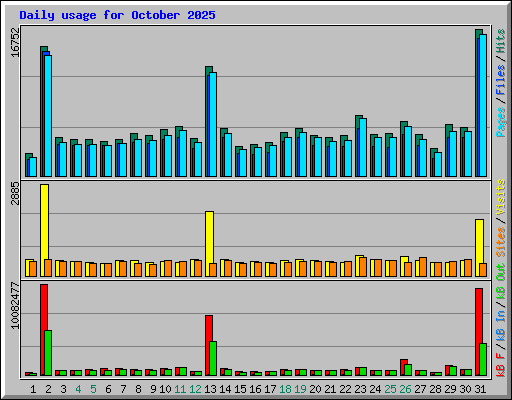Click the title 'Daily usage for October 2025'
Image resolution: width=512 pixels, height=400 pixels.
117,15
